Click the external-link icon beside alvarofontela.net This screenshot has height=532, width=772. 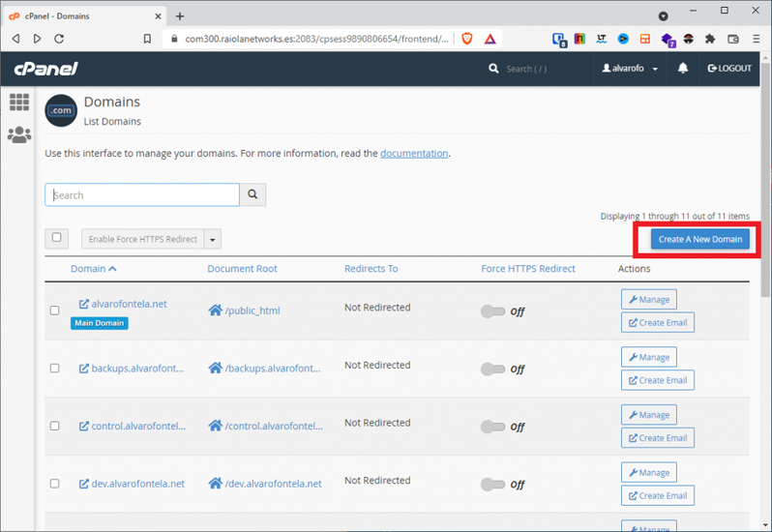[84, 304]
